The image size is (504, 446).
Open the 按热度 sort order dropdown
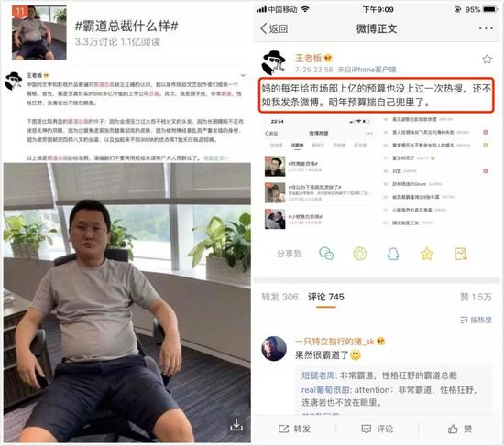[x=476, y=320]
